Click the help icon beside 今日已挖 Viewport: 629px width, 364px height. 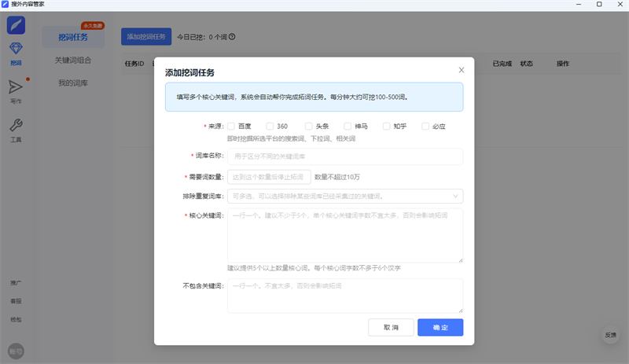(232, 36)
